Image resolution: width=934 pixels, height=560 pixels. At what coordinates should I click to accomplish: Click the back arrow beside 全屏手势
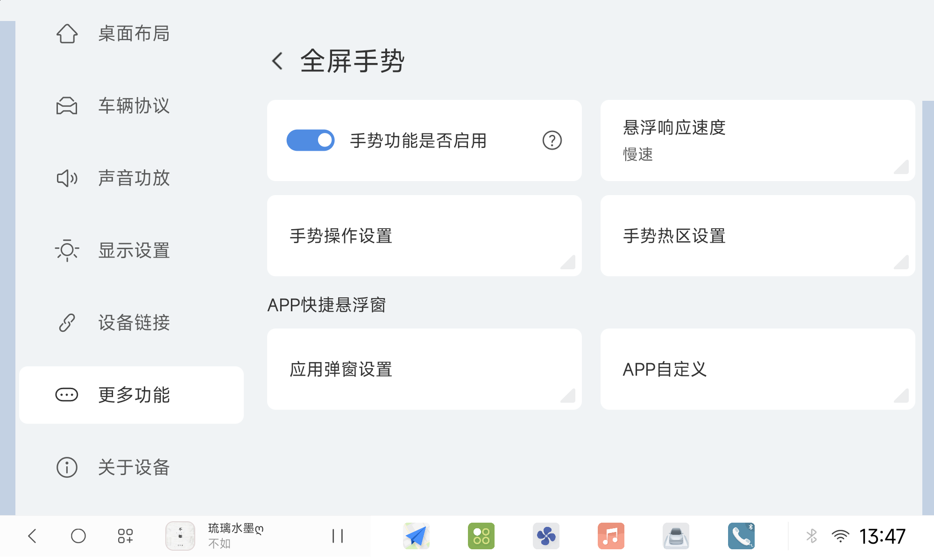(277, 61)
